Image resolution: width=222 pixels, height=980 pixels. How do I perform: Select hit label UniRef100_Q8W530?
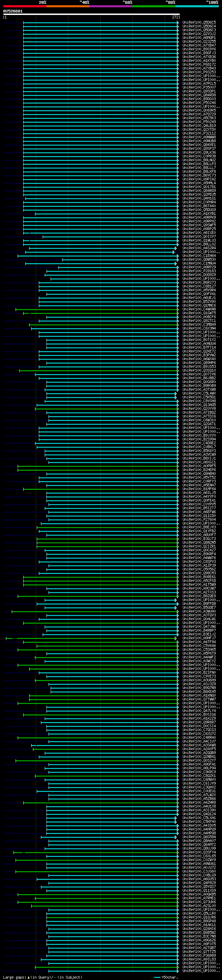[x=199, y=259]
